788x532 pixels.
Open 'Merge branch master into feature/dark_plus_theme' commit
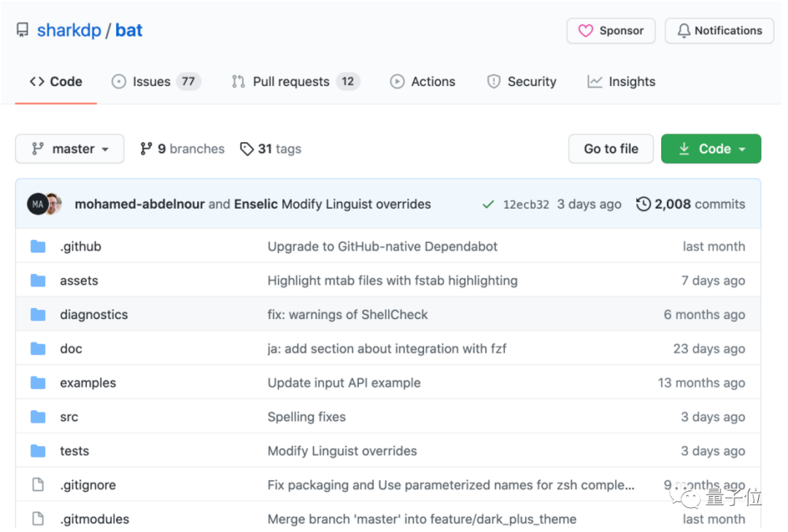(x=422, y=519)
